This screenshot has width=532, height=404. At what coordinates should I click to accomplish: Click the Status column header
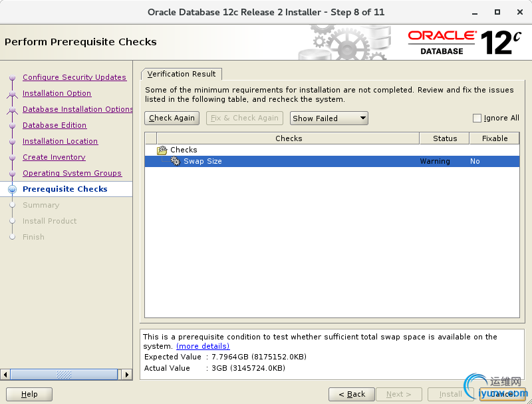coord(444,138)
